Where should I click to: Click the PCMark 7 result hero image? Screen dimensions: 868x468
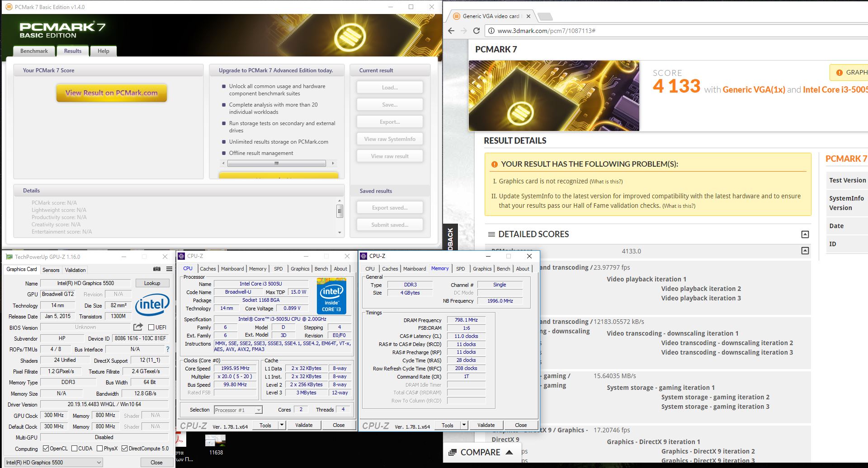554,96
